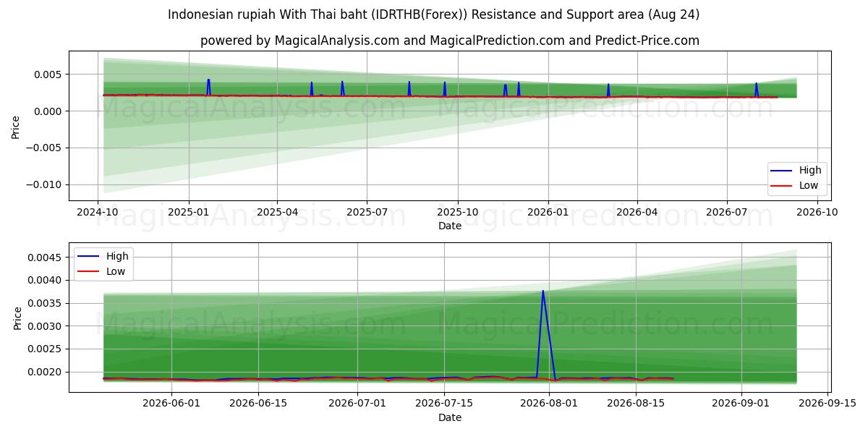Click the '2026-07' tick on the upper chart
Screen dimensions: 868x434
(727, 212)
